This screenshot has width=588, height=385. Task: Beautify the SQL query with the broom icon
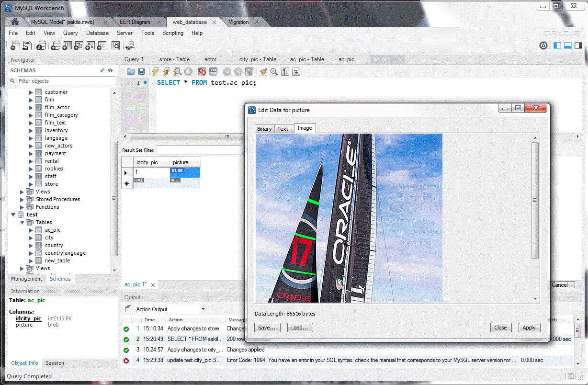tap(262, 71)
